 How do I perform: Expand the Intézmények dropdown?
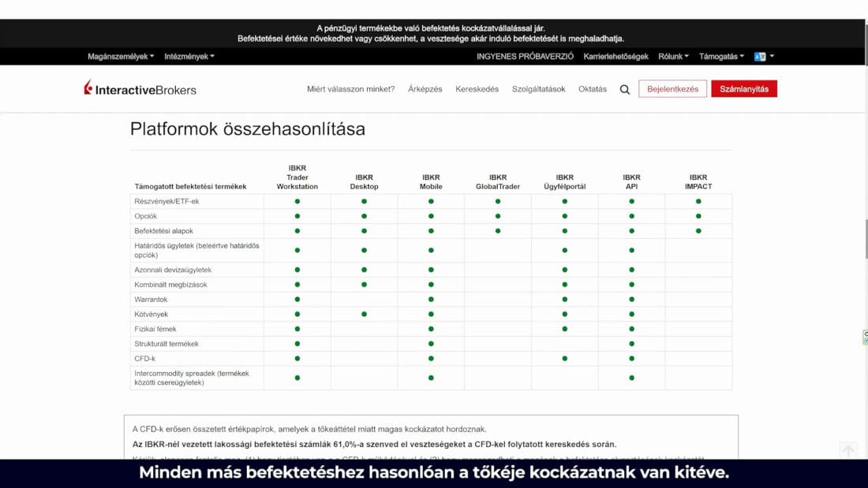coord(189,57)
